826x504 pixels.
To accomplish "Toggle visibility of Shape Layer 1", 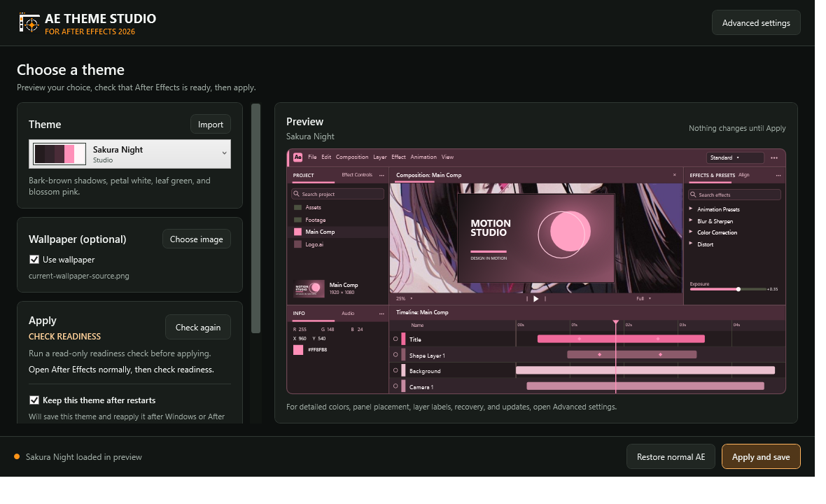I will (395, 355).
